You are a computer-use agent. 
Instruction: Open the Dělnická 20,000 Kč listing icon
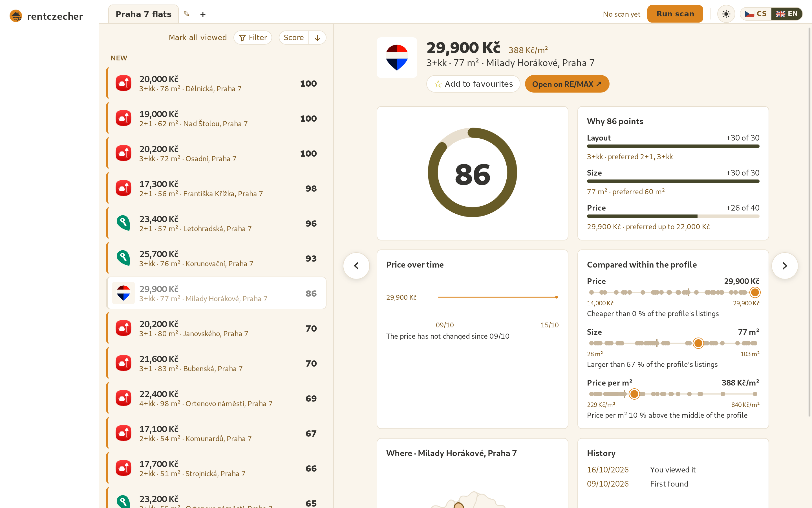pos(123,83)
